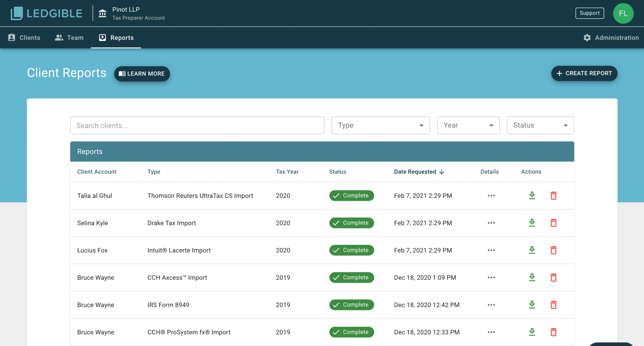Show details for IRS Form 8949 report

(x=491, y=305)
